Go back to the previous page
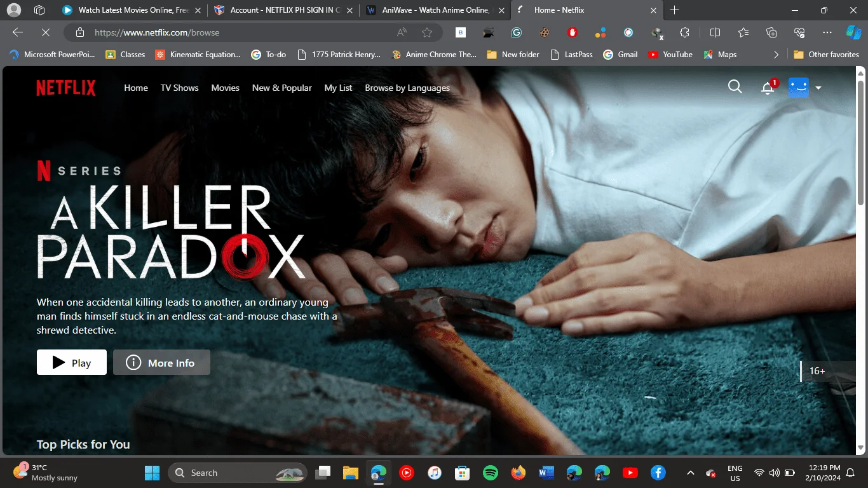The height and width of the screenshot is (488, 868). click(18, 32)
